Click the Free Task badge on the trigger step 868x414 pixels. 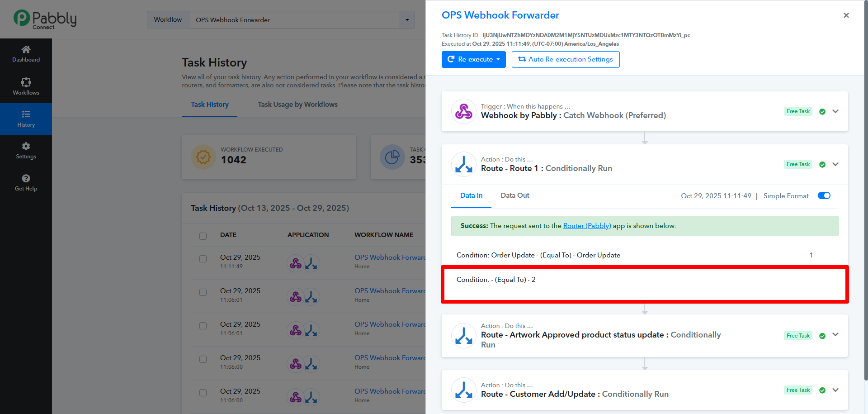(798, 111)
